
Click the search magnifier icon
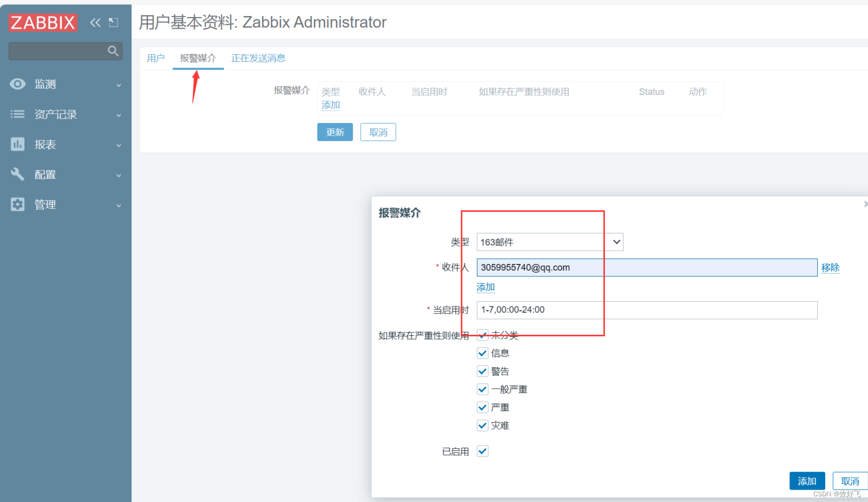113,51
